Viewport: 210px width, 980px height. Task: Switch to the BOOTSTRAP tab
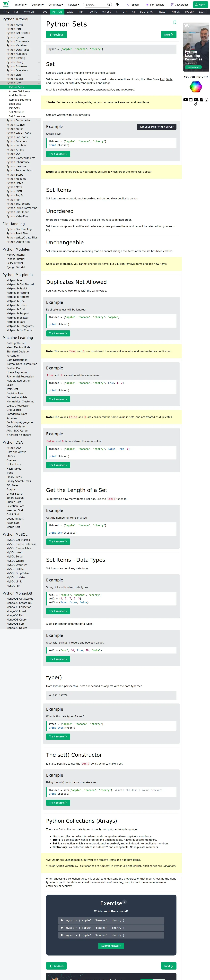[x=147, y=12]
